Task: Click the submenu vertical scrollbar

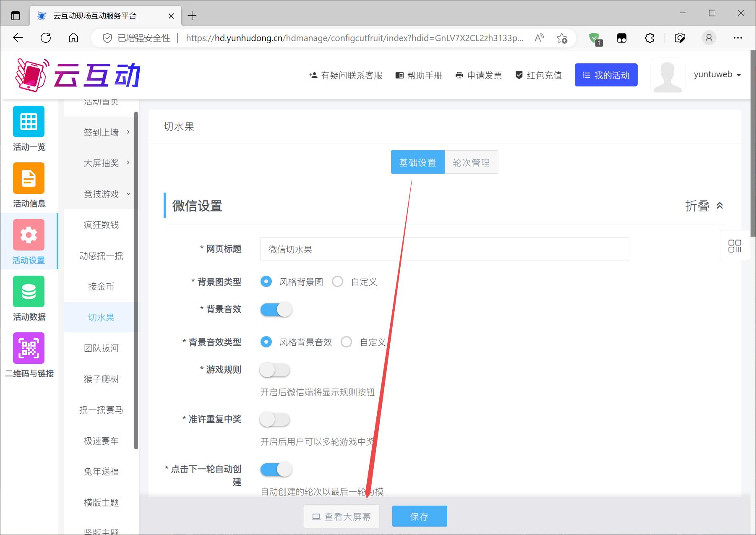Action: [136, 280]
